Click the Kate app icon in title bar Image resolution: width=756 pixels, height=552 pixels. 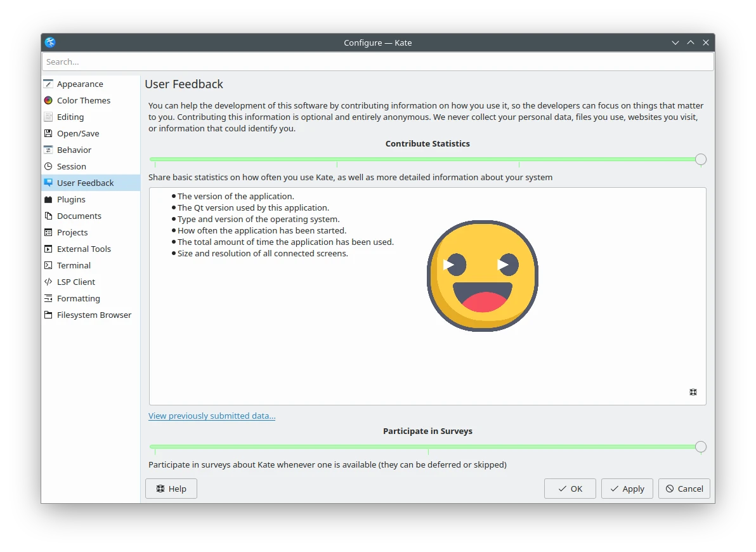click(x=50, y=43)
